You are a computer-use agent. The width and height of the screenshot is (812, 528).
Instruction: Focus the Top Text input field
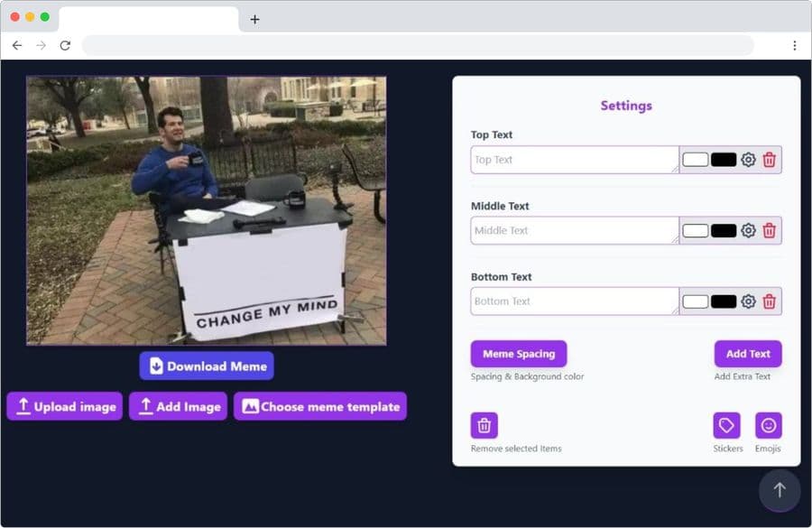coord(575,160)
